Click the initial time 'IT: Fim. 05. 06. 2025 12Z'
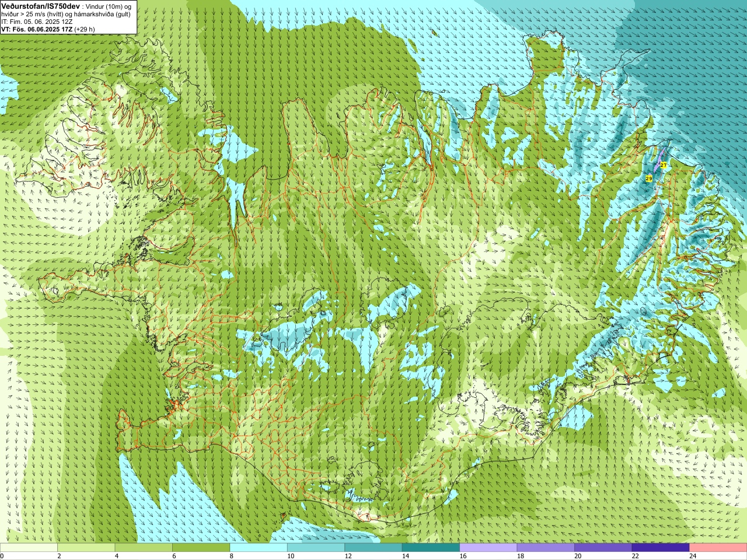Screen dimensions: 747x560 pos(37,22)
